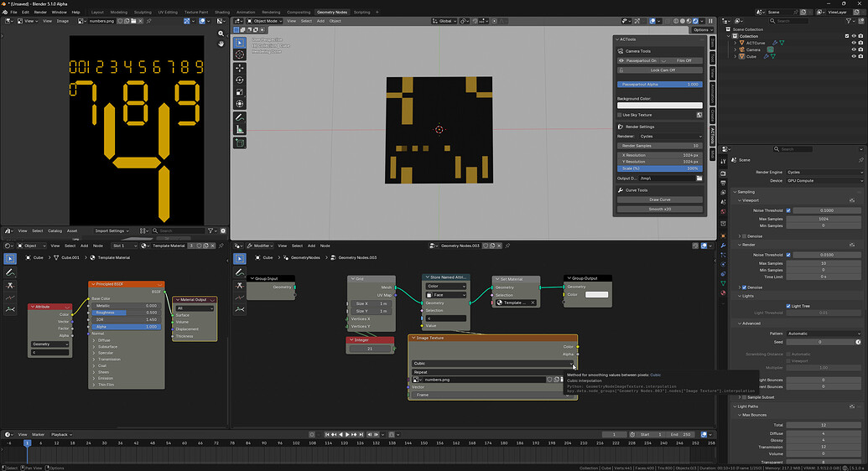868x471 pixels.
Task: Hide the ACTCurve object in outliner
Action: point(854,43)
